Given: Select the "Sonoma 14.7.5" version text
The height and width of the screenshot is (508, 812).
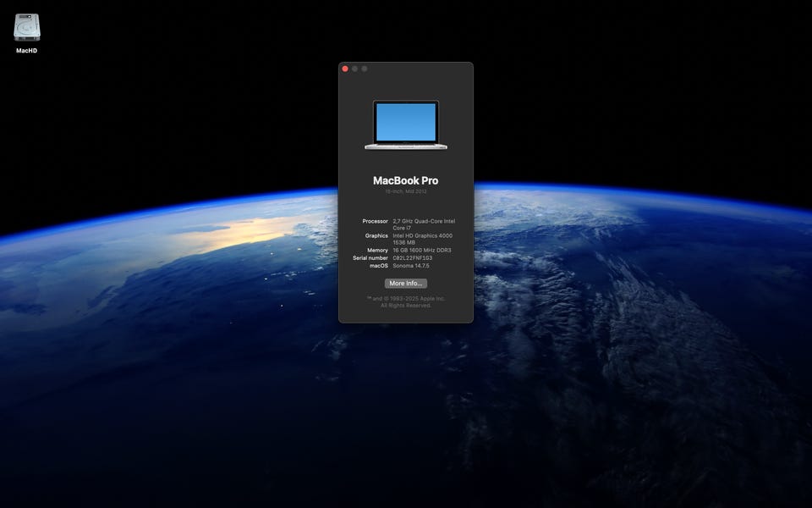Looking at the screenshot, I should coord(411,266).
